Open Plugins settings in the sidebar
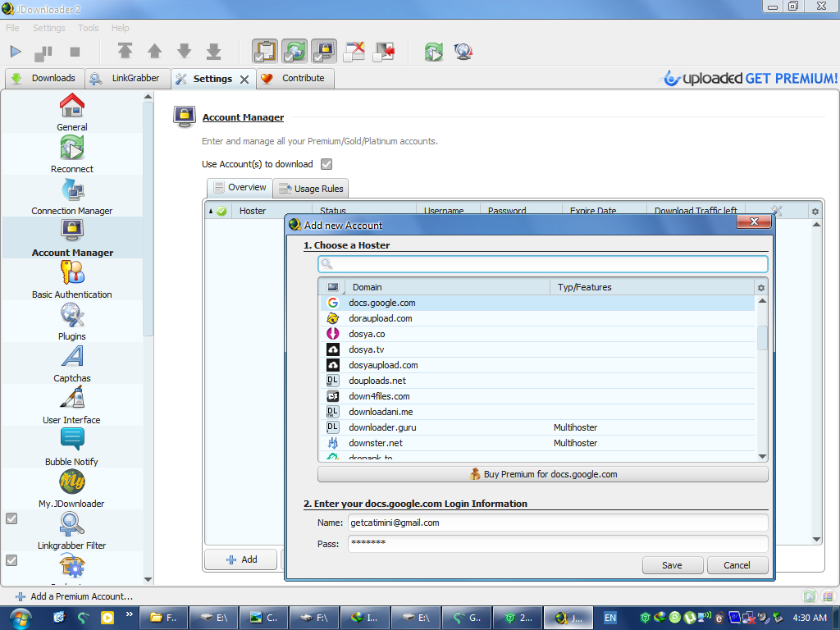The width and height of the screenshot is (840, 630). 72,322
